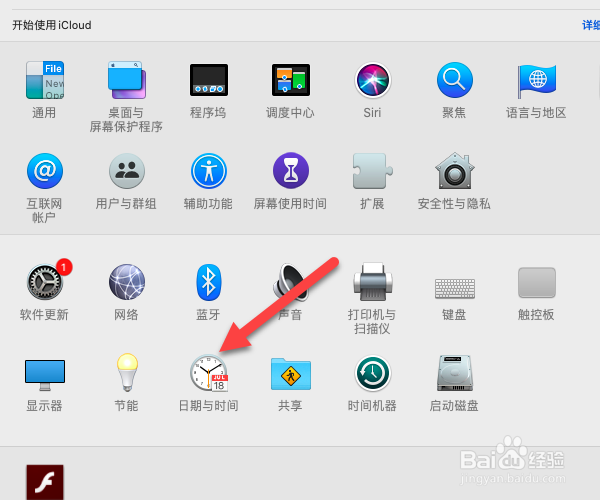The image size is (600, 500).
Task: Open 日期与时间 clock icon
Action: coord(209,373)
